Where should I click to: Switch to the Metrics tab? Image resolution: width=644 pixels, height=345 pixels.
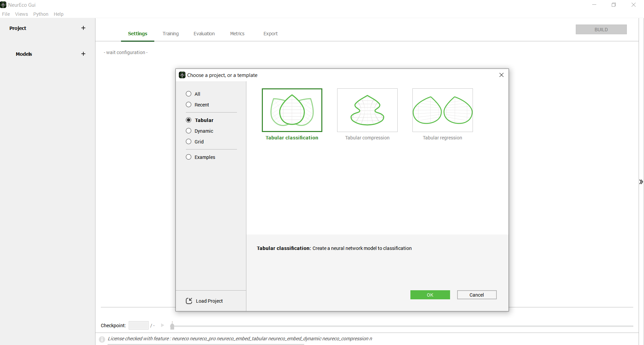(x=237, y=34)
